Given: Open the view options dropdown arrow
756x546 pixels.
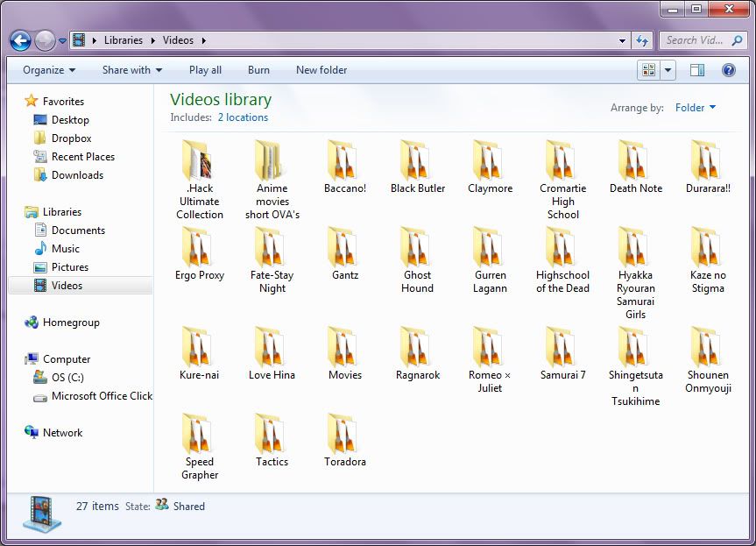Looking at the screenshot, I should tap(668, 70).
